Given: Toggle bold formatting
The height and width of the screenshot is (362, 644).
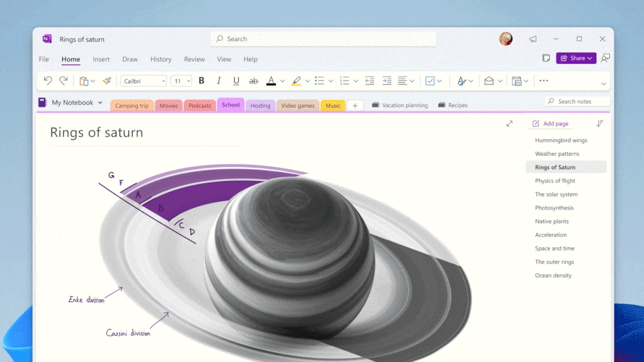Looking at the screenshot, I should coord(202,81).
